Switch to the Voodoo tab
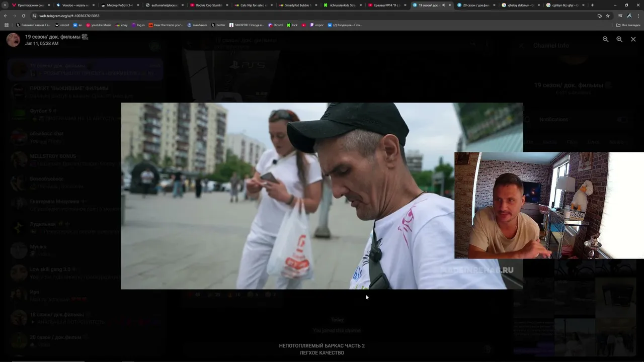The width and height of the screenshot is (644, 362). (74, 5)
